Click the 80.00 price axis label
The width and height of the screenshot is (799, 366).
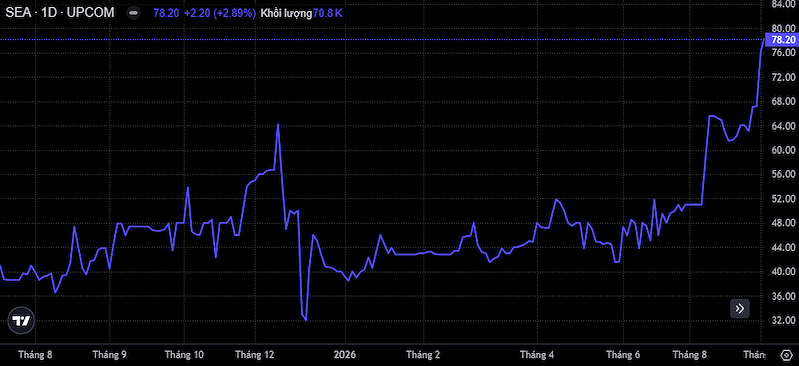(784, 28)
